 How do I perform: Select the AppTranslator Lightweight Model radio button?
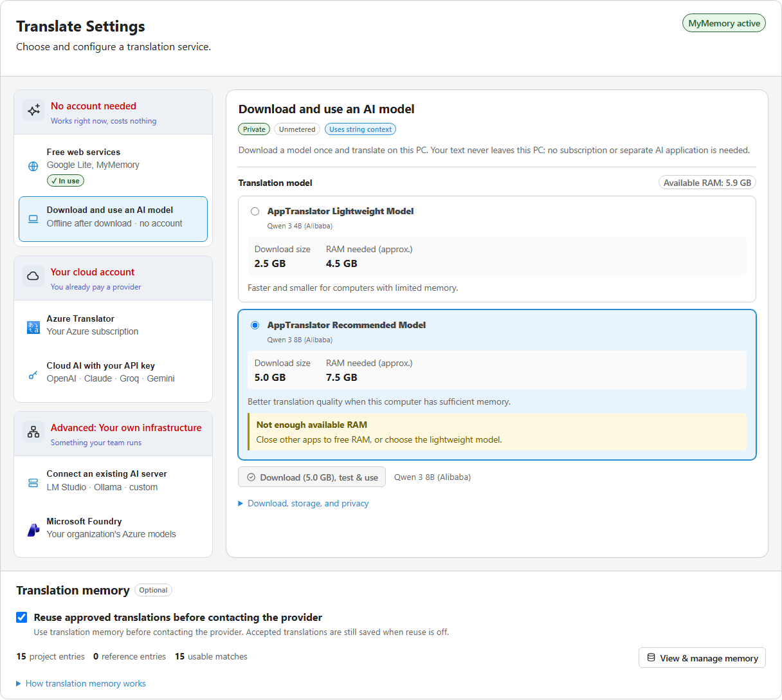(255, 211)
